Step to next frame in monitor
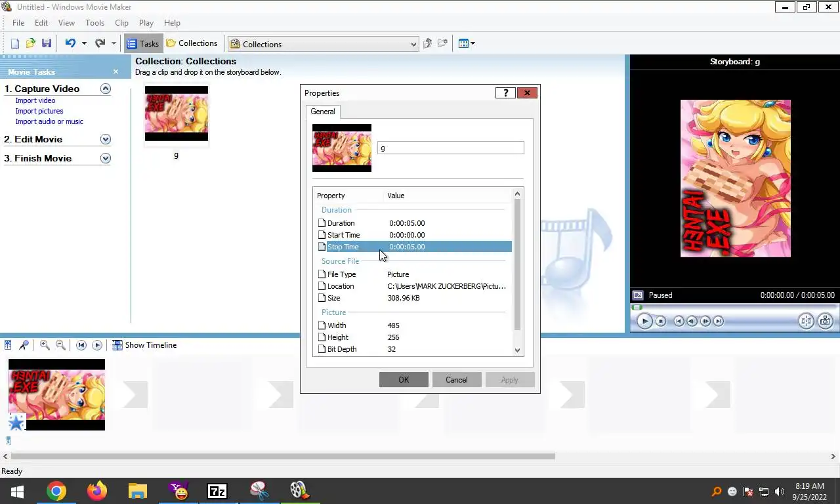840x504 pixels. click(705, 321)
